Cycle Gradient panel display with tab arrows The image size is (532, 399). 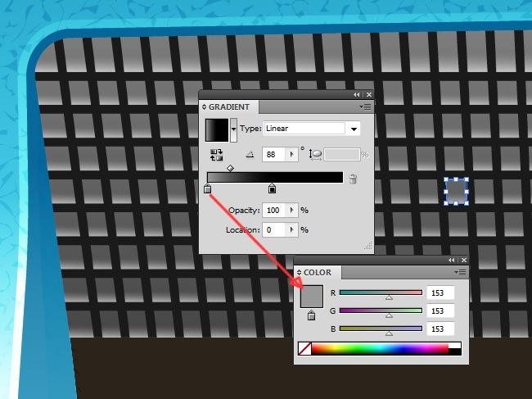pyautogui.click(x=204, y=107)
